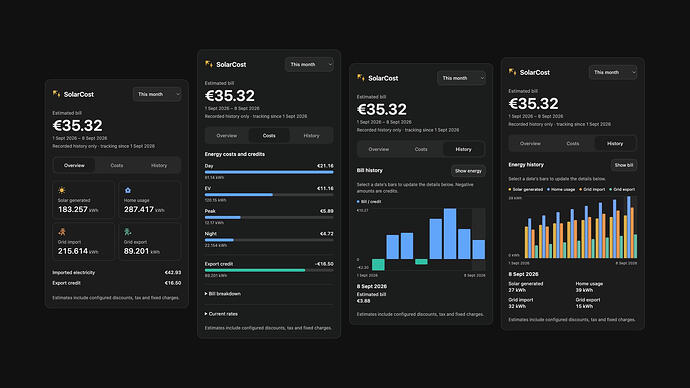Click the Export credit €16.50 value in Overview panel
The height and width of the screenshot is (388, 690).
click(172, 283)
